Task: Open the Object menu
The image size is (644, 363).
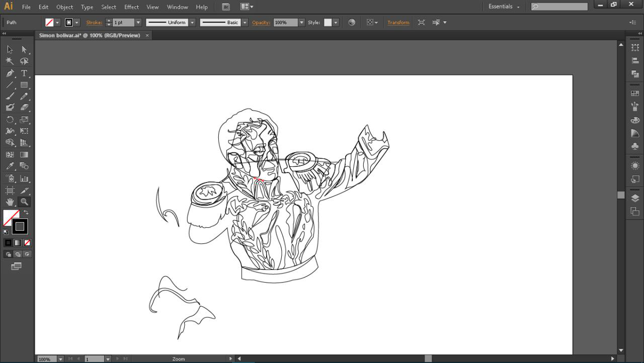Action: (64, 7)
